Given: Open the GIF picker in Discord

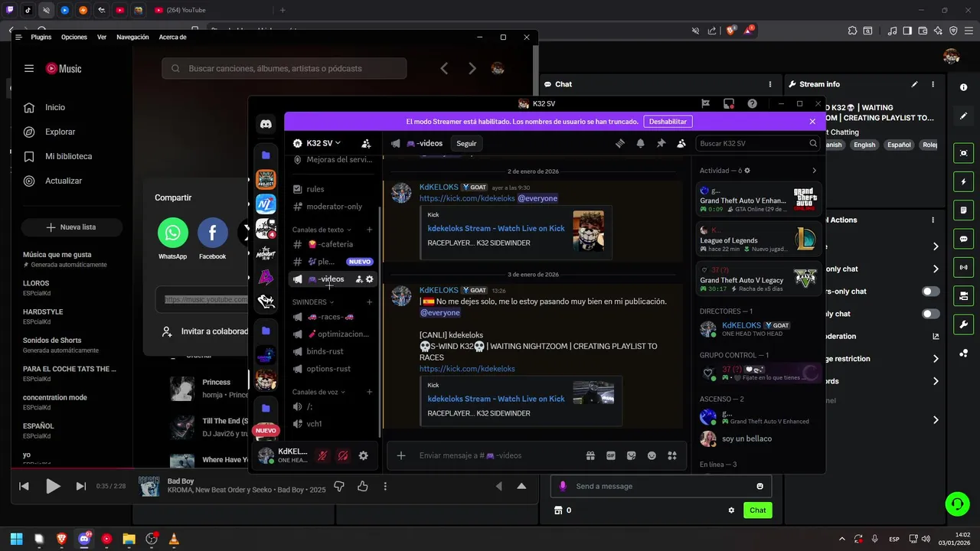Looking at the screenshot, I should (611, 455).
